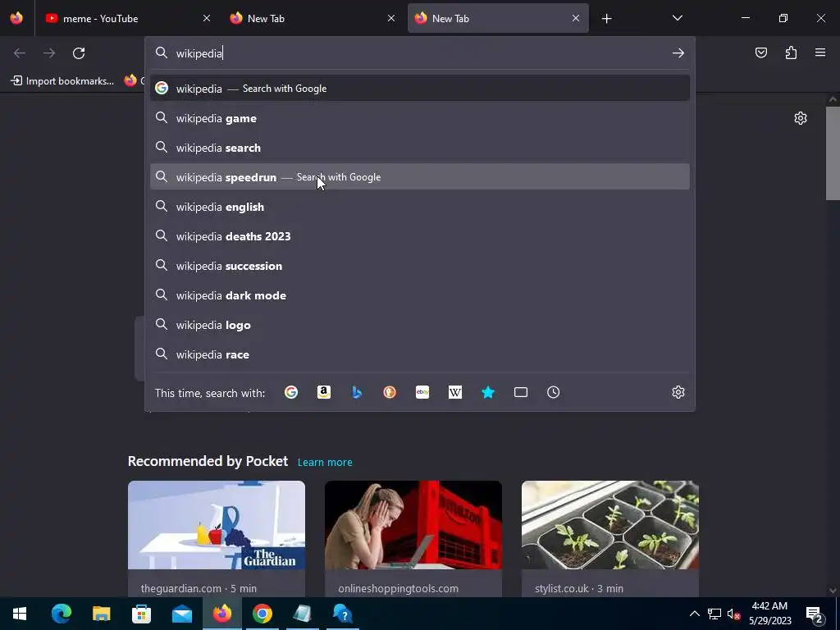Pick the 'wikipedia speedrun' suggestion
The image size is (840, 630).
(x=419, y=177)
